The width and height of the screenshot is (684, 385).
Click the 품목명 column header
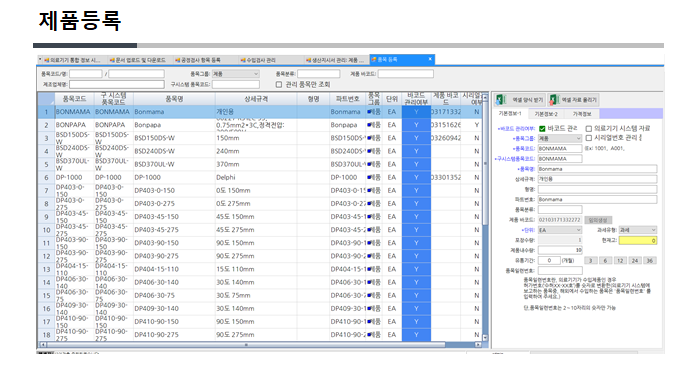coord(174,99)
